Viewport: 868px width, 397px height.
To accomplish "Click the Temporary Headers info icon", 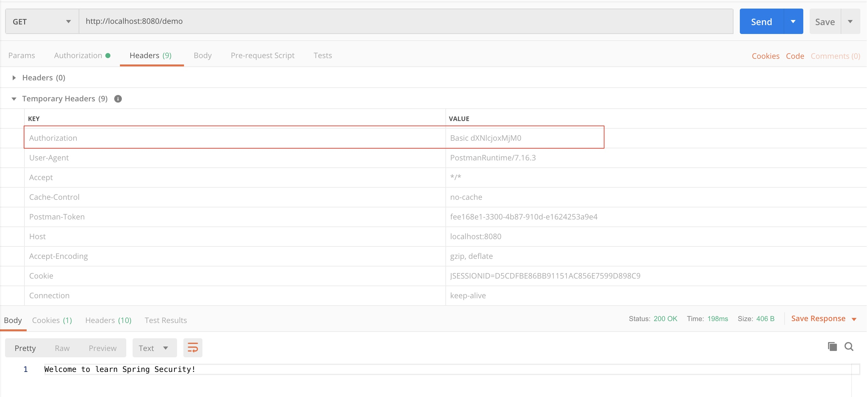I will click(118, 99).
